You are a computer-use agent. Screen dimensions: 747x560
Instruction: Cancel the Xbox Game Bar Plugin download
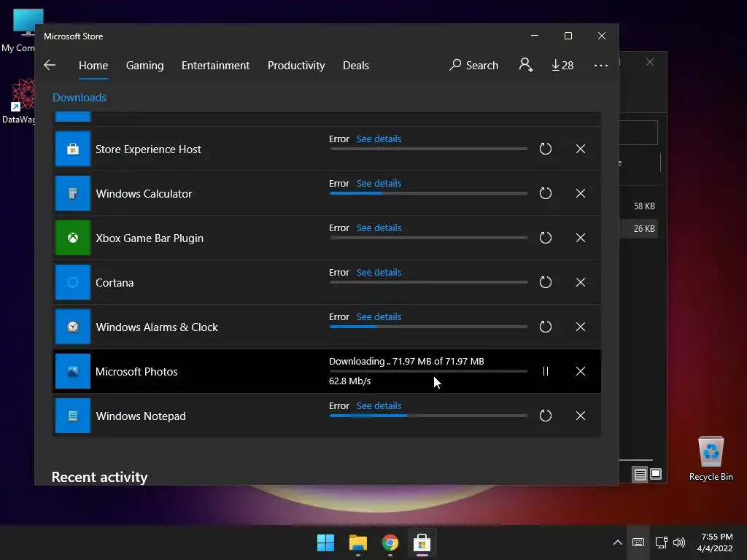[580, 238]
